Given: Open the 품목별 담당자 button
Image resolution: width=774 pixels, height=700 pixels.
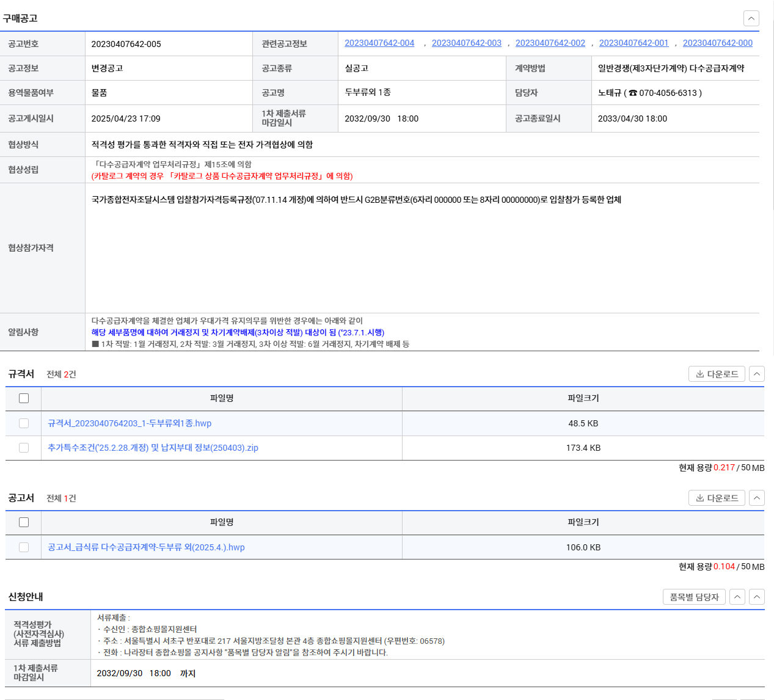Looking at the screenshot, I should pos(694,597).
